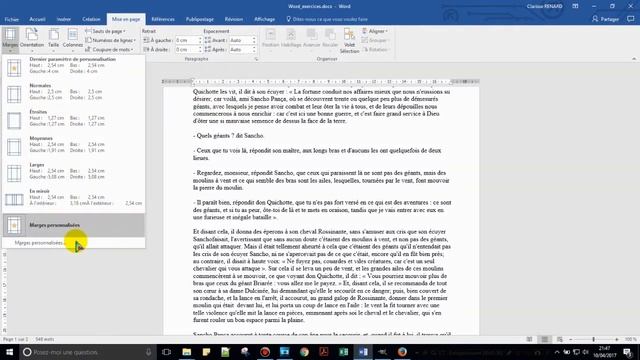The height and width of the screenshot is (360, 640).
Task: Open the Taille page size menu
Action: click(x=53, y=40)
